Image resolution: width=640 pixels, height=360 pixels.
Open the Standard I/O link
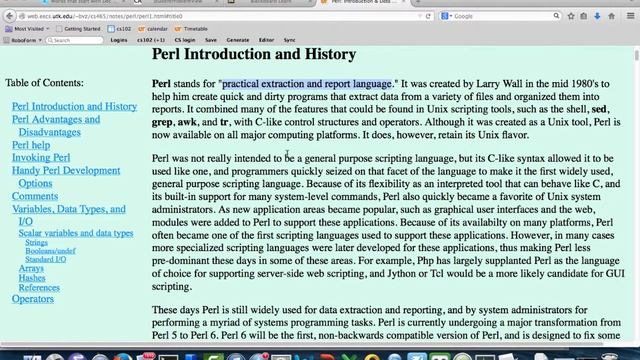point(46,260)
